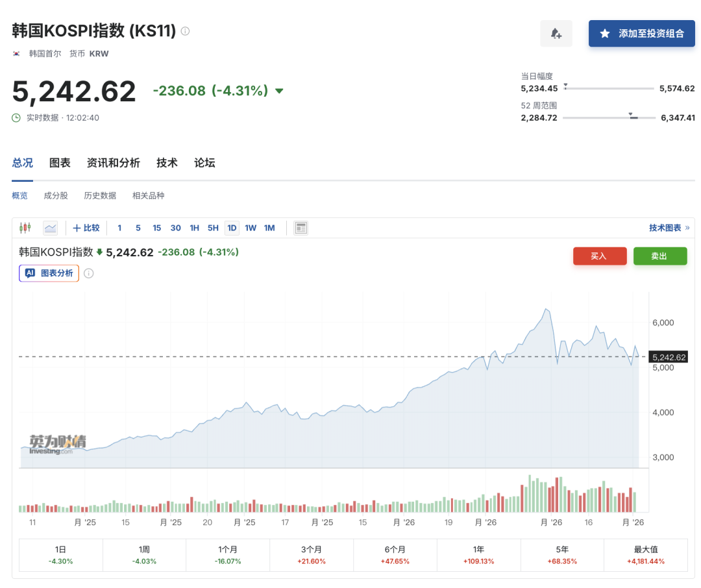Switch chart interval to 1W

pyautogui.click(x=251, y=228)
